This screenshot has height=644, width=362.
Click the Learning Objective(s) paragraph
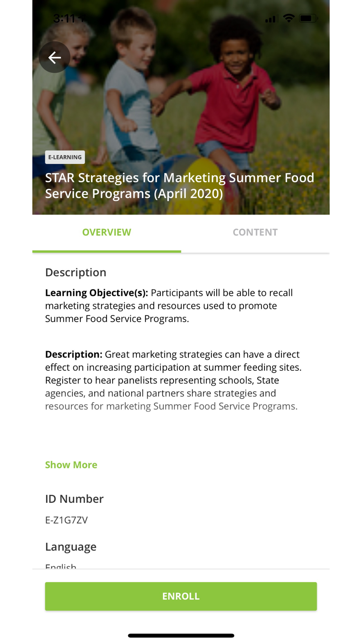point(169,306)
